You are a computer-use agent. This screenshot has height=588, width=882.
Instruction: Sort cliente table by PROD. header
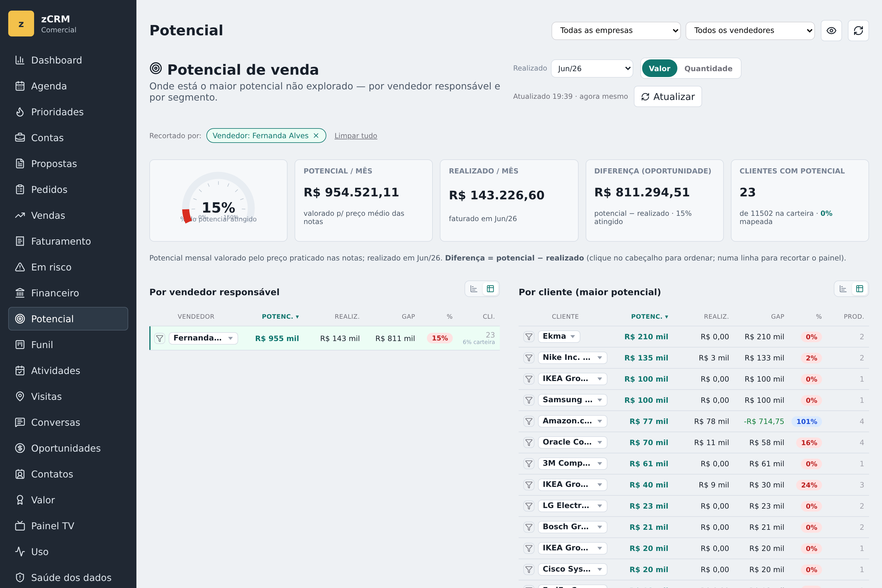pyautogui.click(x=853, y=317)
